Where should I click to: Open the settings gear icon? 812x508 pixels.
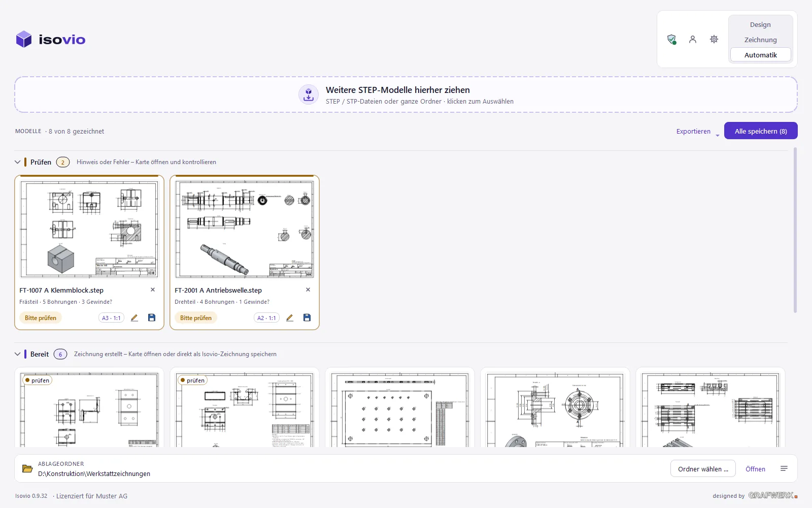click(714, 39)
